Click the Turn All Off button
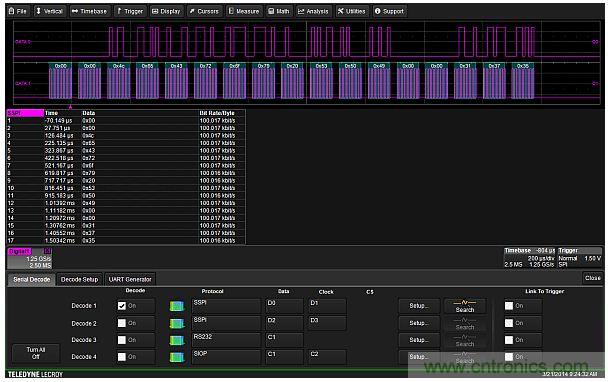The width and height of the screenshot is (608, 382). (x=36, y=353)
